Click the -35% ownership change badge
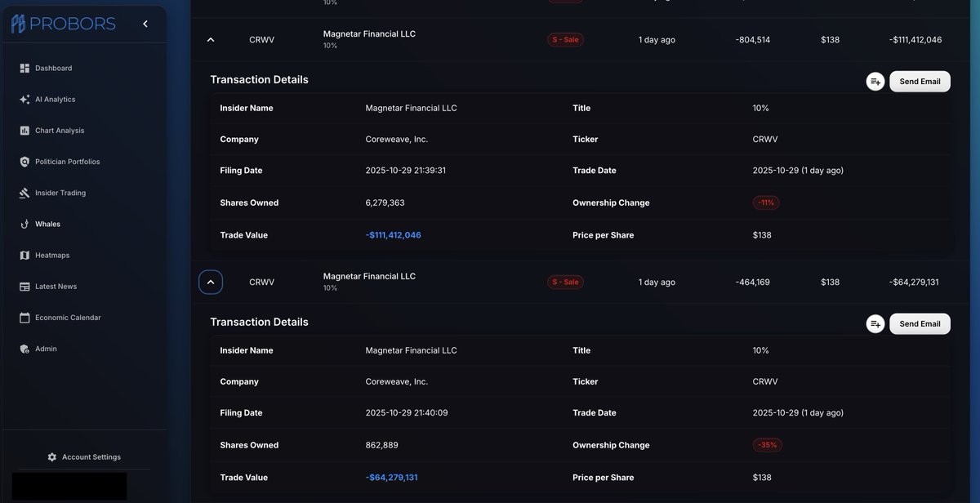This screenshot has height=503, width=980. [x=765, y=444]
